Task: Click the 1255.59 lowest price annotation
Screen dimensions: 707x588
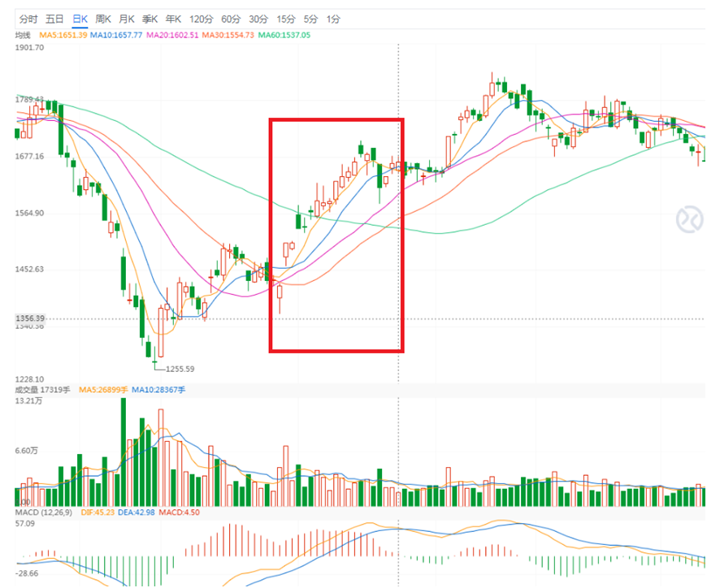Action: point(180,369)
